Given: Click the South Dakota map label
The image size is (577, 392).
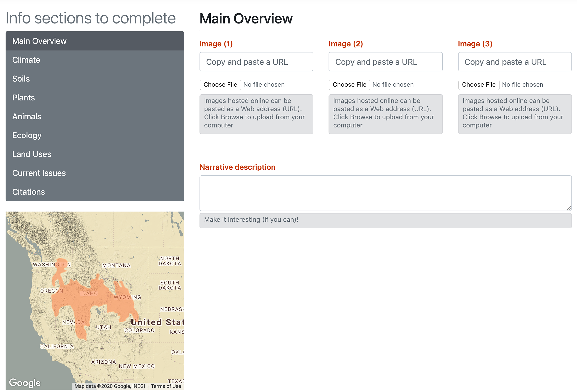Looking at the screenshot, I should [170, 285].
